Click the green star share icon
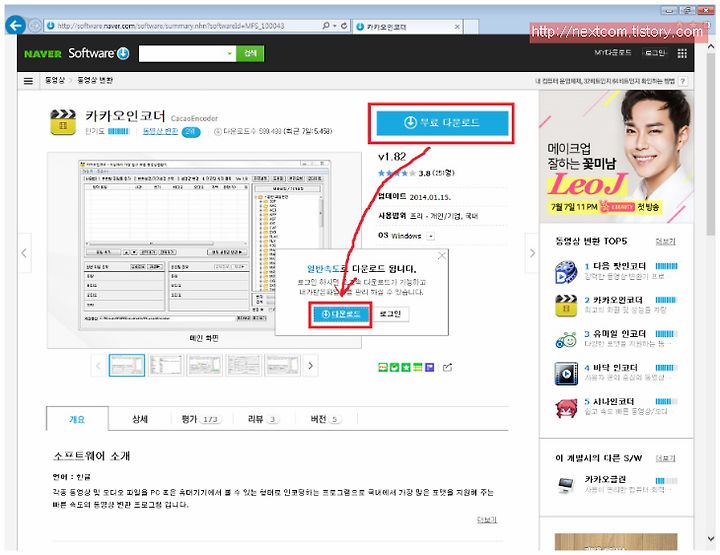Image resolution: width=720 pixels, height=555 pixels. tap(406, 367)
